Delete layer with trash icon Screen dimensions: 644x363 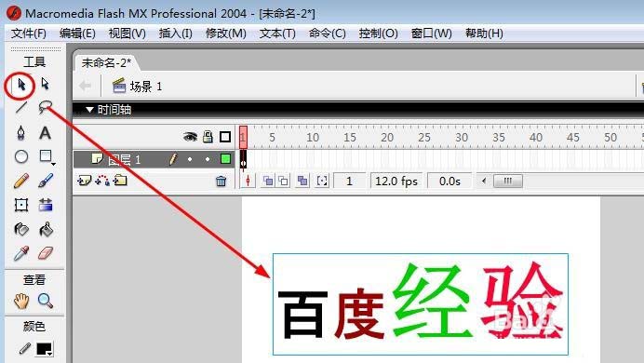[x=221, y=181]
